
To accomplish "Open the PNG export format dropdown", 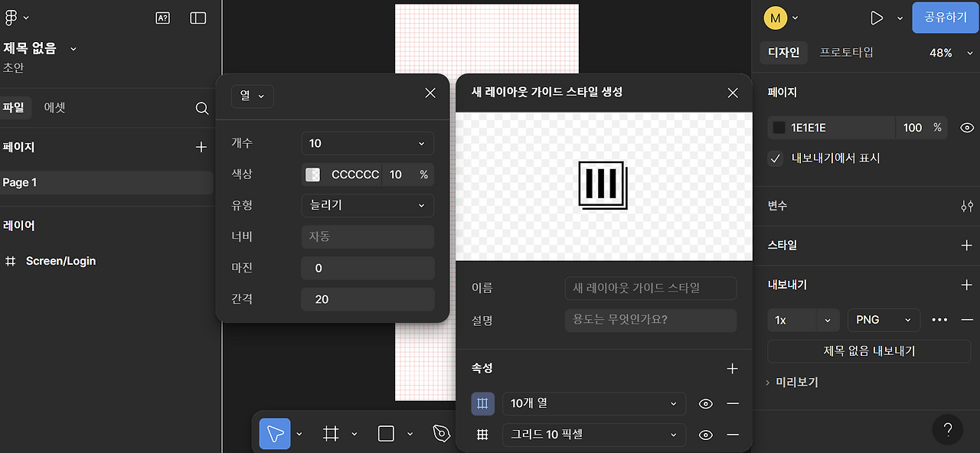I will click(x=884, y=320).
